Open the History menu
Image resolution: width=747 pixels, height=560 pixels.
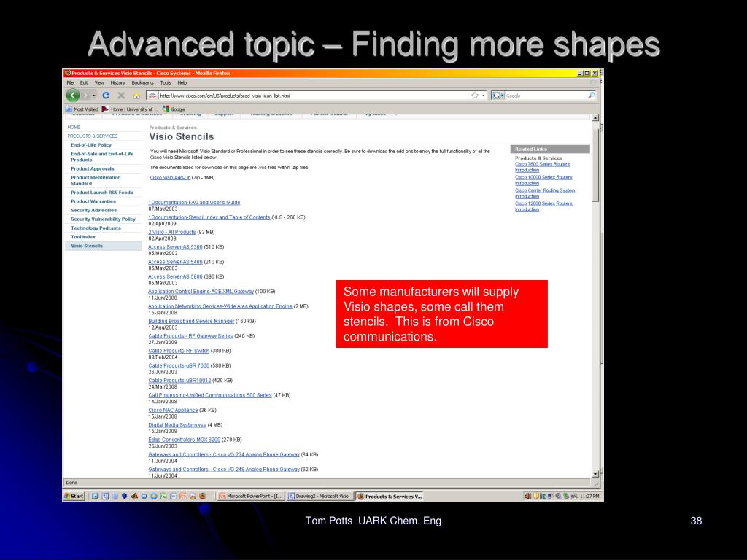117,82
